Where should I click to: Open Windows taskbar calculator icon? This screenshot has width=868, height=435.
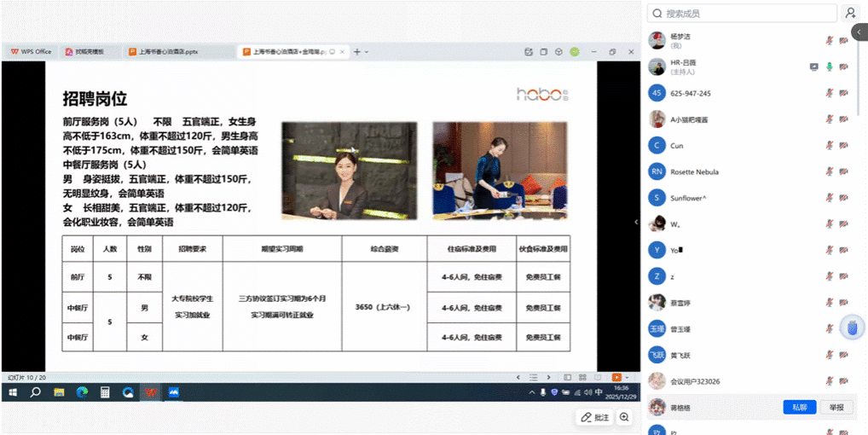105,392
